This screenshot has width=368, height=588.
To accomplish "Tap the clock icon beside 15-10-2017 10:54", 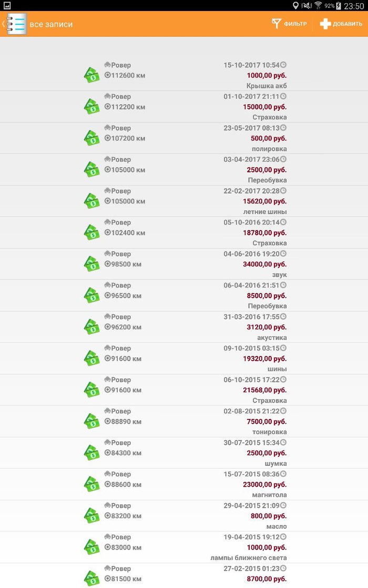I will click(283, 65).
